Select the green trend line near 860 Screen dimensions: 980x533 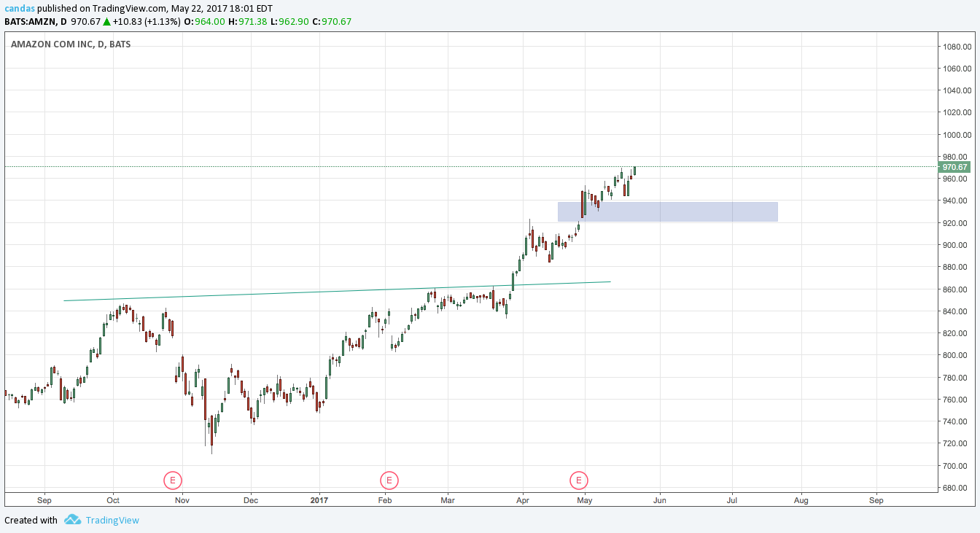click(x=337, y=291)
